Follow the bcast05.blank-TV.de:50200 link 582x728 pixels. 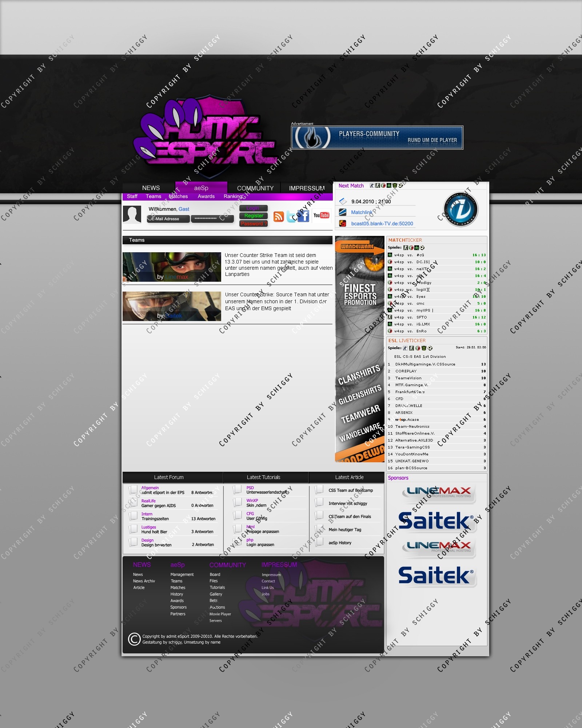(x=382, y=223)
